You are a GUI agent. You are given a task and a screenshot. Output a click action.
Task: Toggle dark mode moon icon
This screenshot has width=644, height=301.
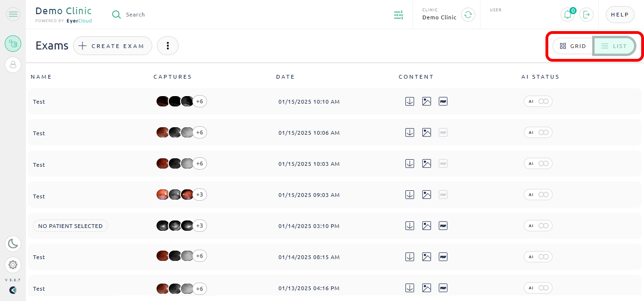pos(13,244)
